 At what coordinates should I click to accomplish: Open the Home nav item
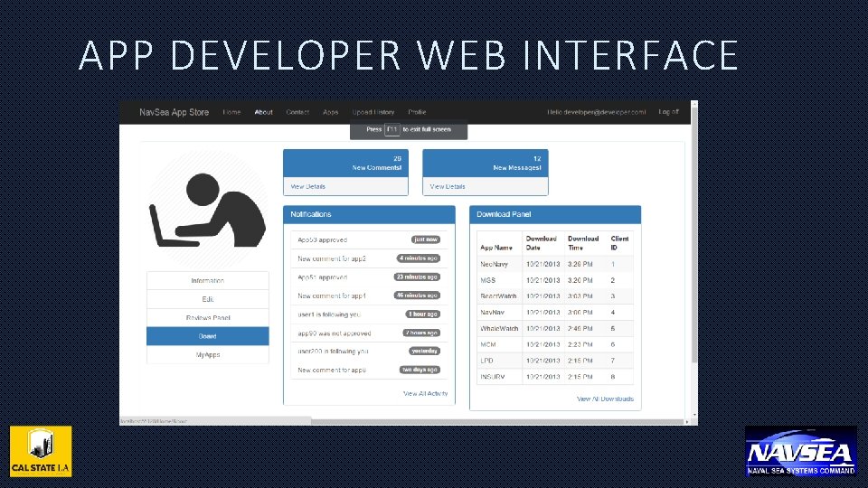point(231,112)
